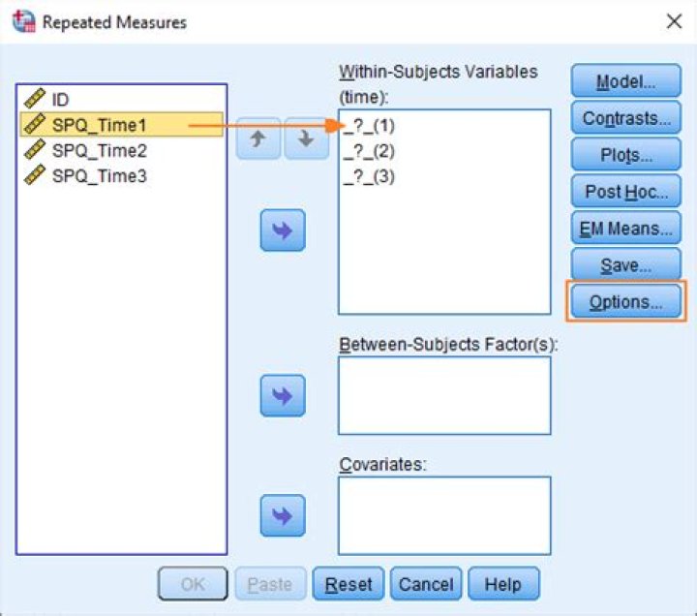Image resolution: width=697 pixels, height=616 pixels.
Task: Click the Repeated Measures dialog title icon
Action: 25,21
